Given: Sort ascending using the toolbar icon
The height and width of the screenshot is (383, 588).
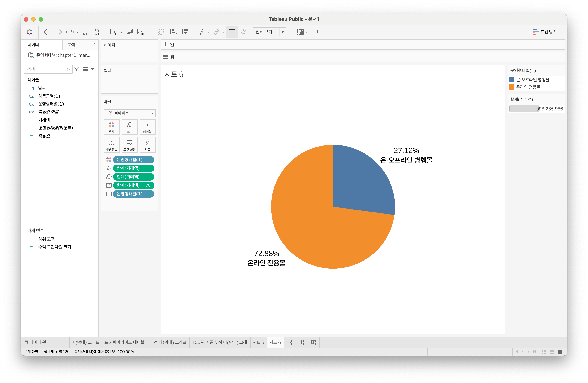Looking at the screenshot, I should [173, 32].
